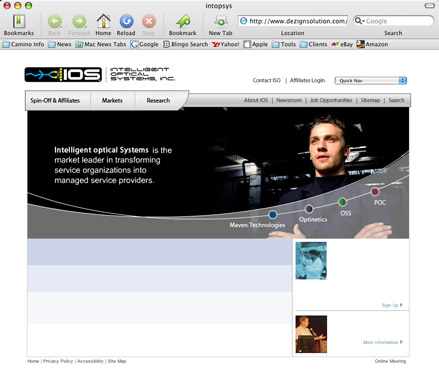Open the Camino Info bookmark folder

(x=23, y=44)
